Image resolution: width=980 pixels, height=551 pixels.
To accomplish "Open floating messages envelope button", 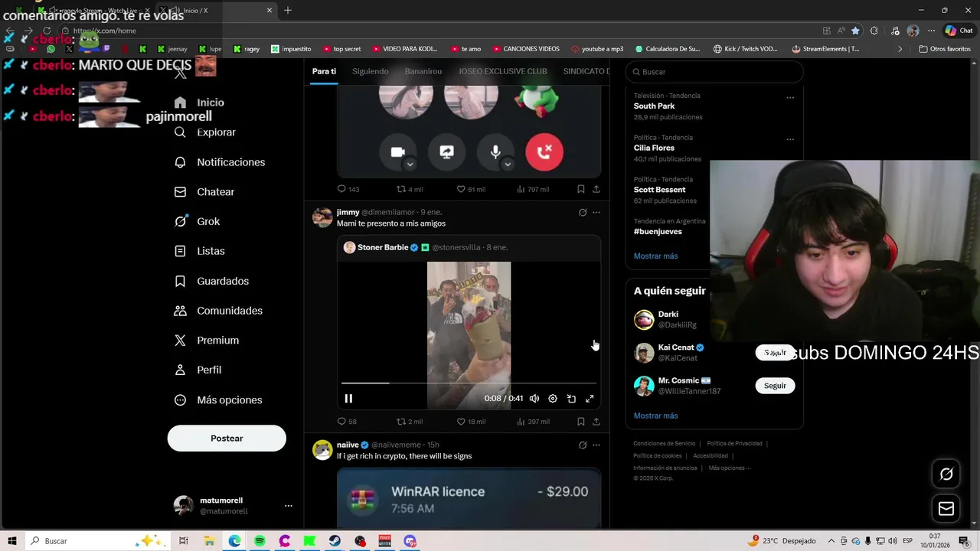I will pos(946,509).
